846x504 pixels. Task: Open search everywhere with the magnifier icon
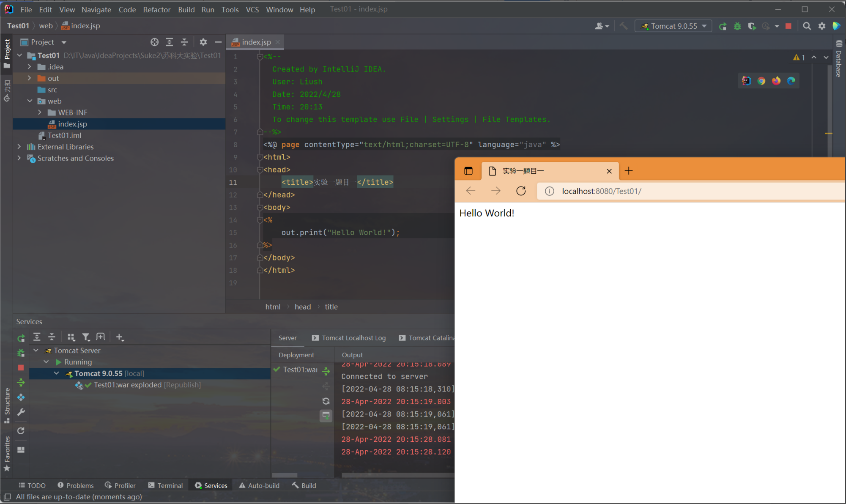pyautogui.click(x=807, y=26)
